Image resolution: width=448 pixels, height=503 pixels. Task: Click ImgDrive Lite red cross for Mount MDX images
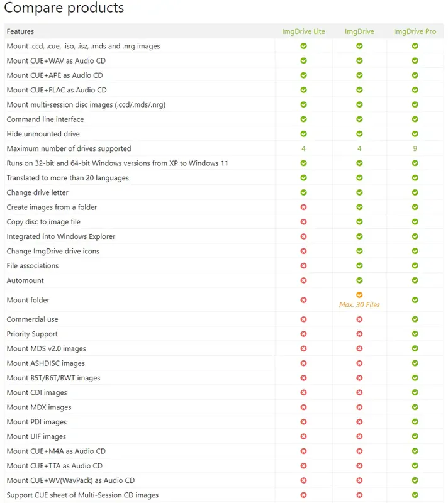[303, 407]
